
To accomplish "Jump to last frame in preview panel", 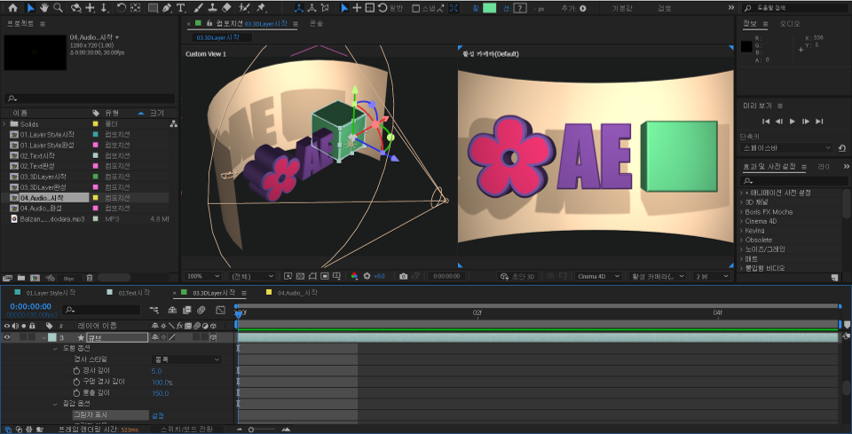I will (819, 121).
